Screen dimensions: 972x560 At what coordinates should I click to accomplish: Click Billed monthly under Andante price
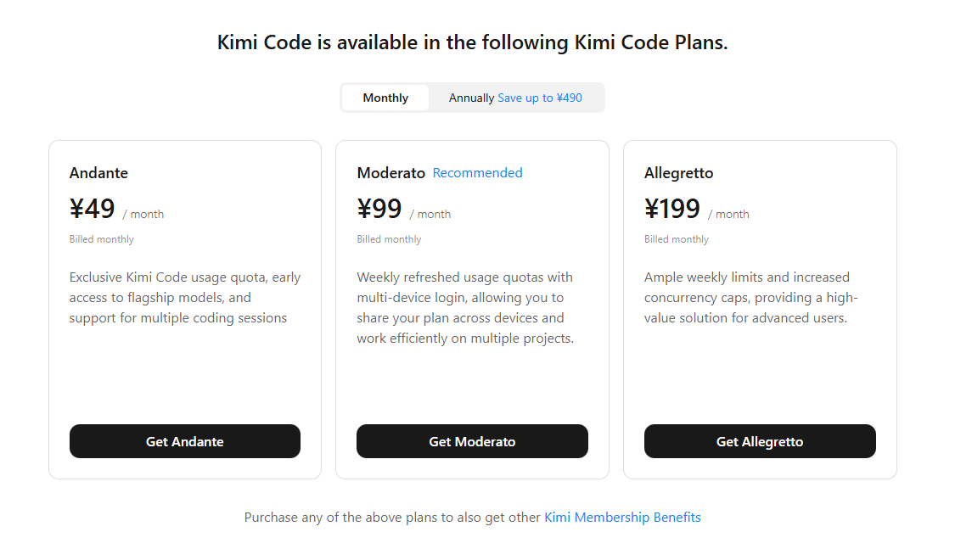point(102,239)
